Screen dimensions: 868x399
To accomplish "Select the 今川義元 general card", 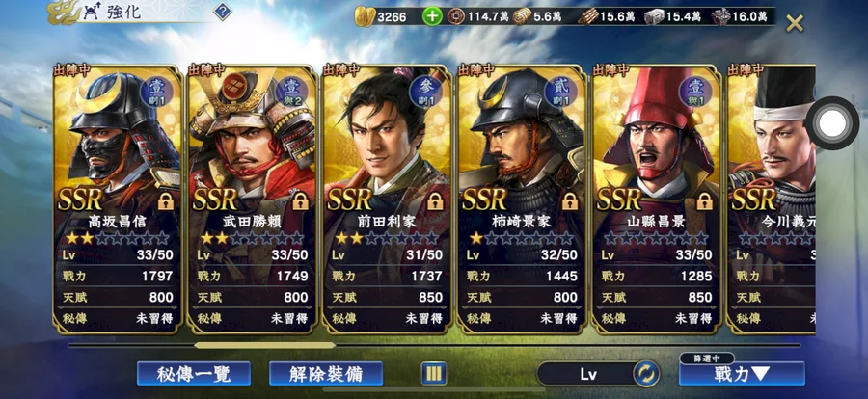I will tap(771, 199).
